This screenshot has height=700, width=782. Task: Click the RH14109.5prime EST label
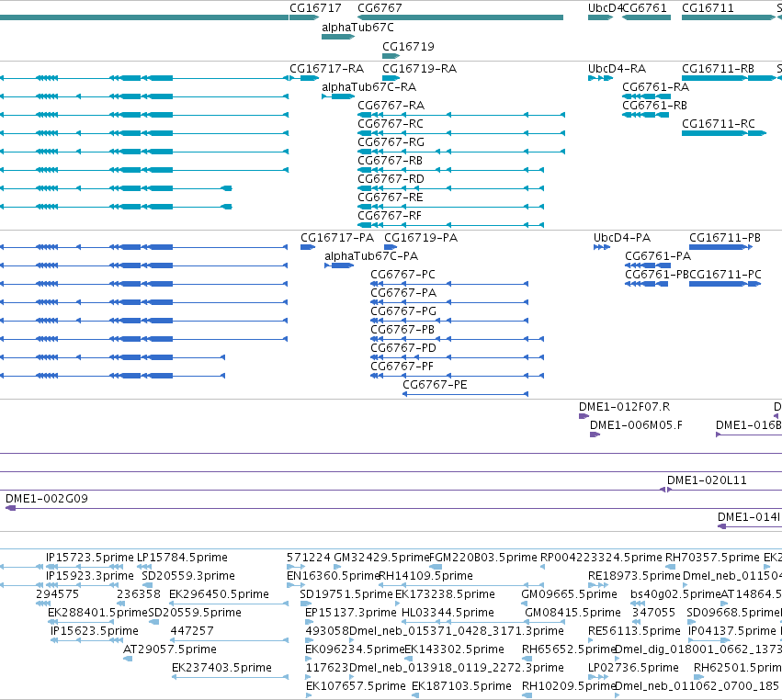coord(425,575)
